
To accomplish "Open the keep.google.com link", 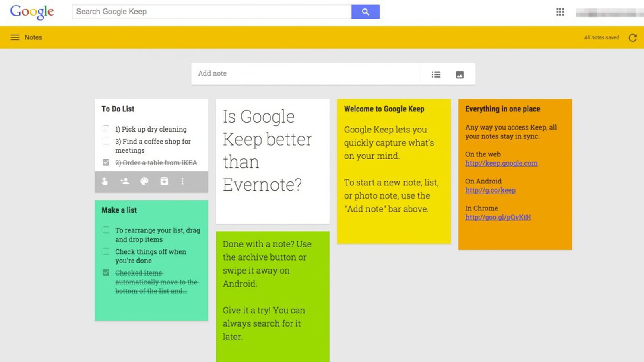I will point(501,163).
